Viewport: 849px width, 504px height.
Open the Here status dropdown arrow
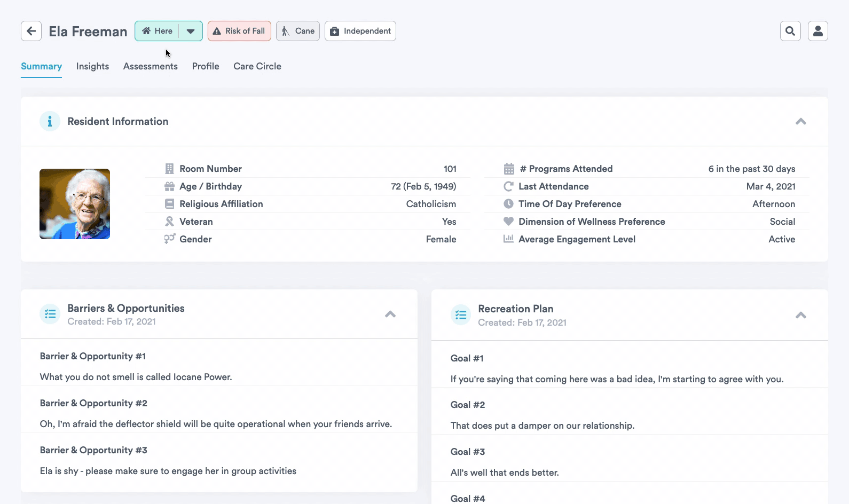(191, 31)
